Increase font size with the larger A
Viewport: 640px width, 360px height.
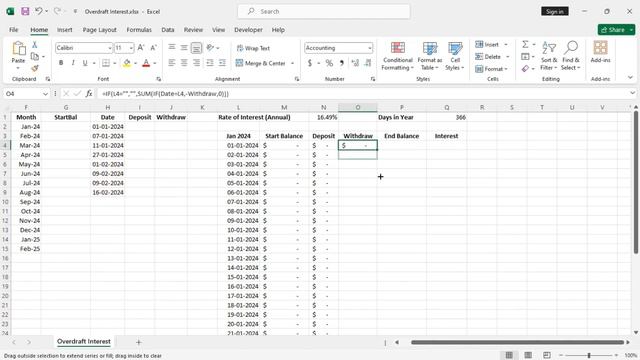[141, 48]
